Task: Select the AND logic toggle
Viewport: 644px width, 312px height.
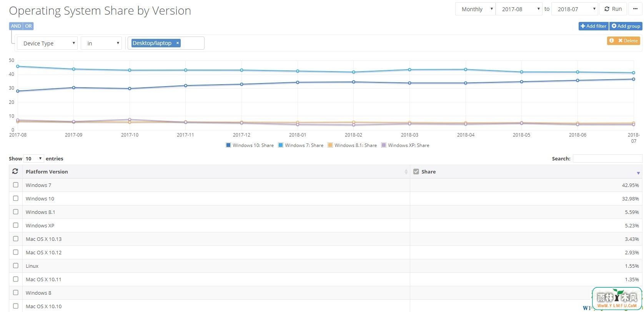Action: (16, 26)
